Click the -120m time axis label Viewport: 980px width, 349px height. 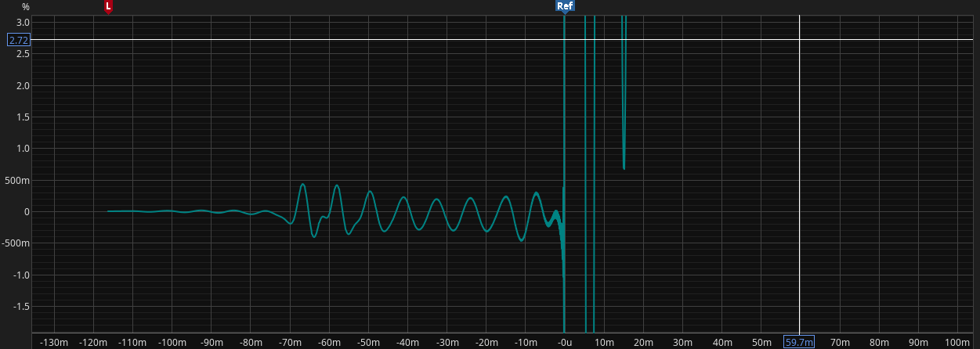(93, 342)
